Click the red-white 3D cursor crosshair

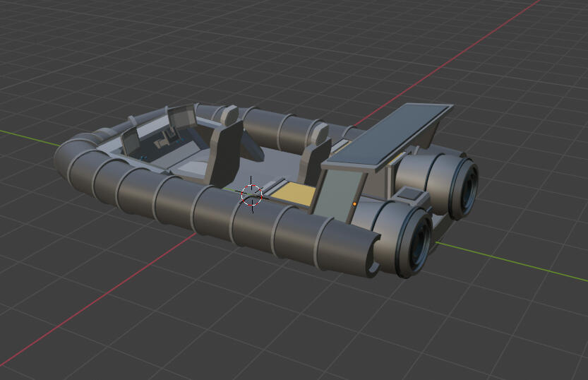251,195
